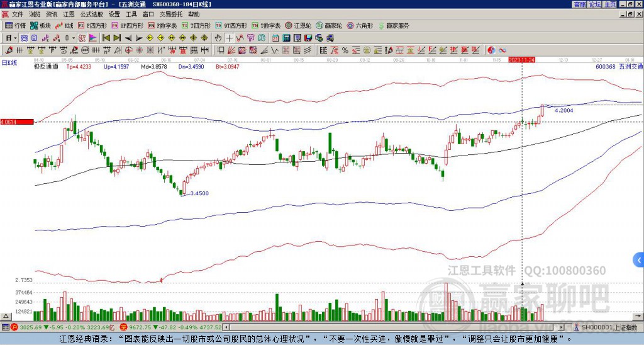Open the 六角形 hexagon tool
The image size is (644, 345).
pos(360,25)
